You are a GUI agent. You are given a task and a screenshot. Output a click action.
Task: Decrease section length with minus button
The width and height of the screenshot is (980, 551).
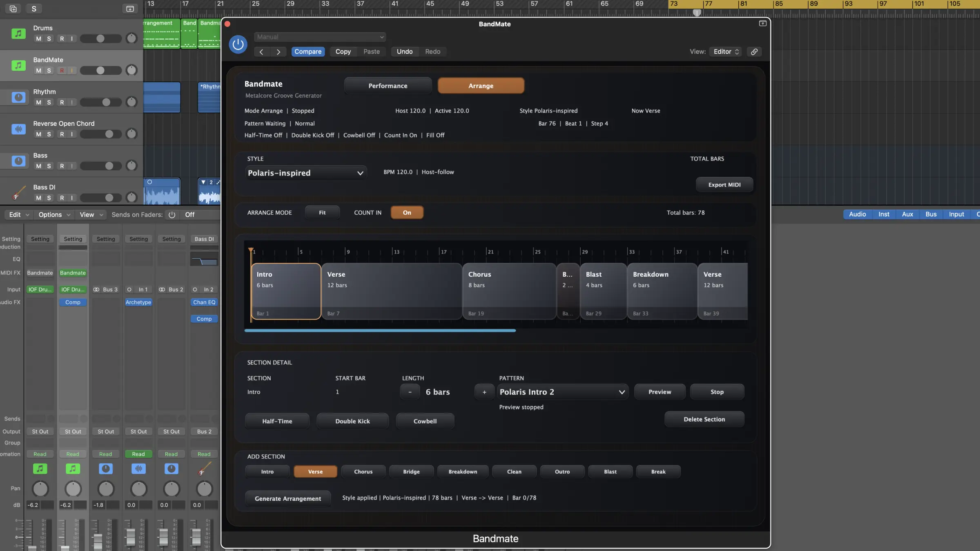410,392
